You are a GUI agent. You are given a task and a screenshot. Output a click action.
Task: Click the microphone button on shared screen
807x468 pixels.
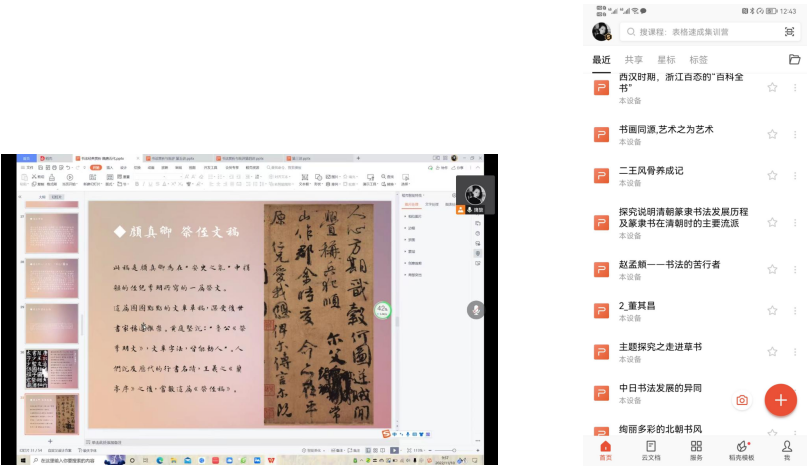[x=476, y=310]
